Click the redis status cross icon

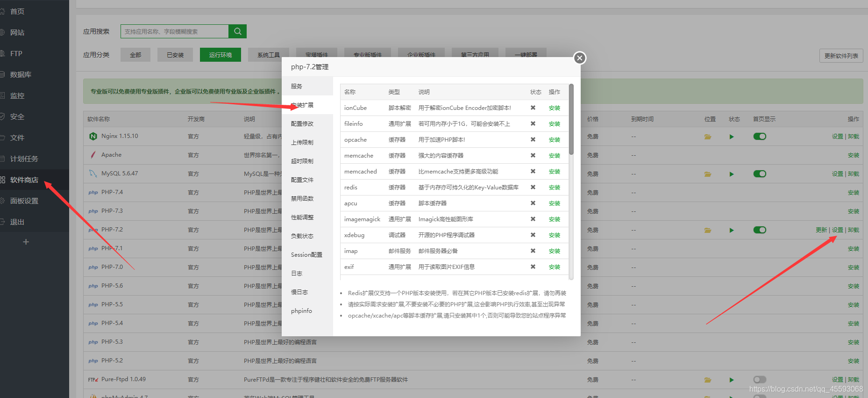tap(533, 187)
